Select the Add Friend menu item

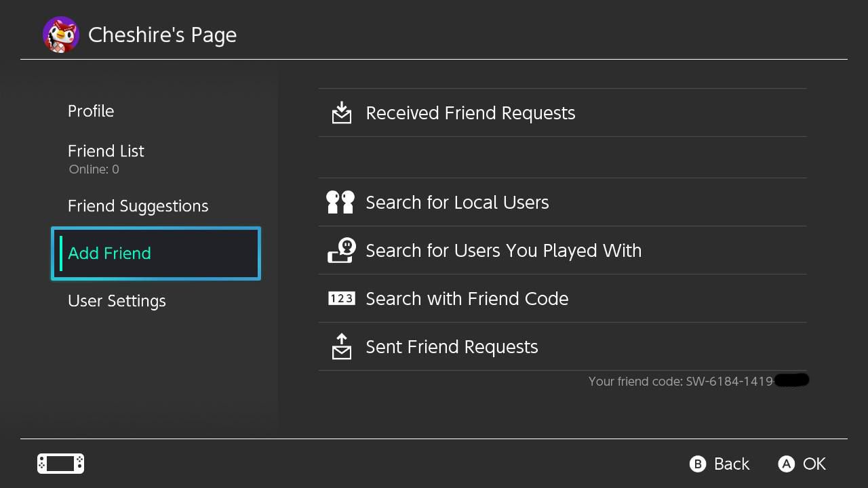[x=109, y=253]
